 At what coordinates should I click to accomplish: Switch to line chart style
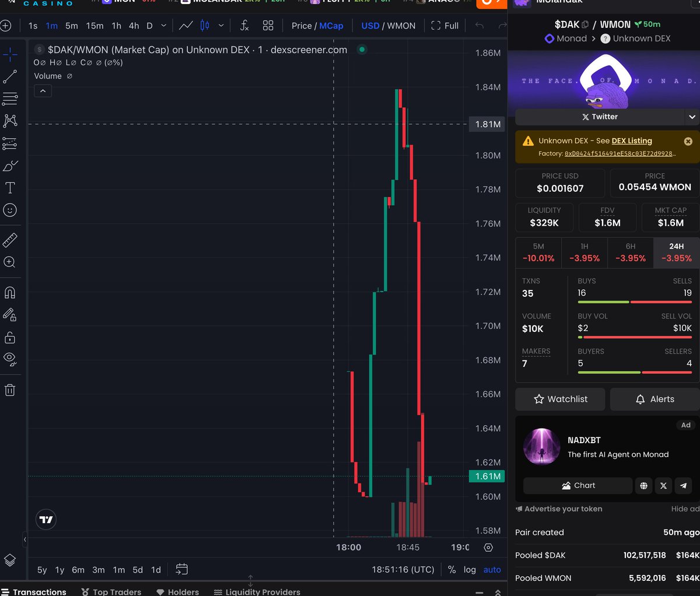pos(186,26)
